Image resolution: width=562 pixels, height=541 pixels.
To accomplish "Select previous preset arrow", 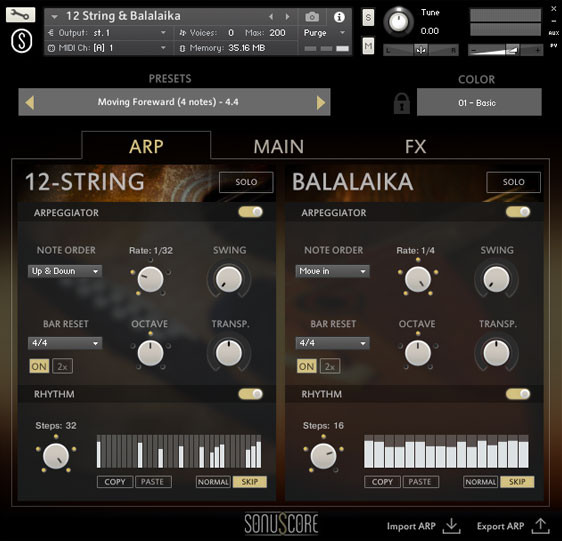I will [30, 103].
